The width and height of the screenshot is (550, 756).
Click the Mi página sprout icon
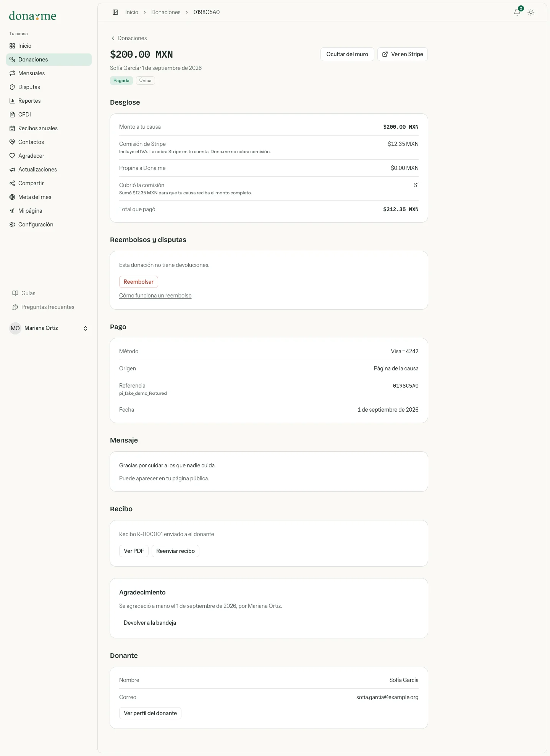(x=12, y=211)
